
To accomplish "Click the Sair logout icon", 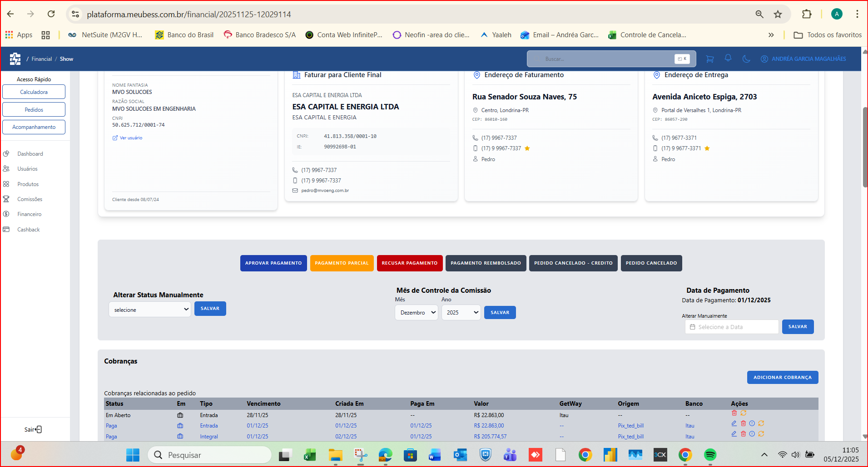I will point(39,429).
